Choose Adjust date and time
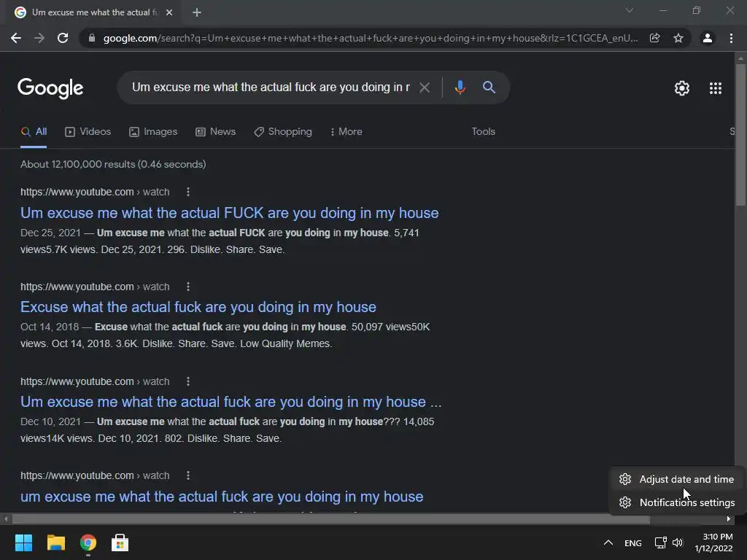 click(676, 480)
